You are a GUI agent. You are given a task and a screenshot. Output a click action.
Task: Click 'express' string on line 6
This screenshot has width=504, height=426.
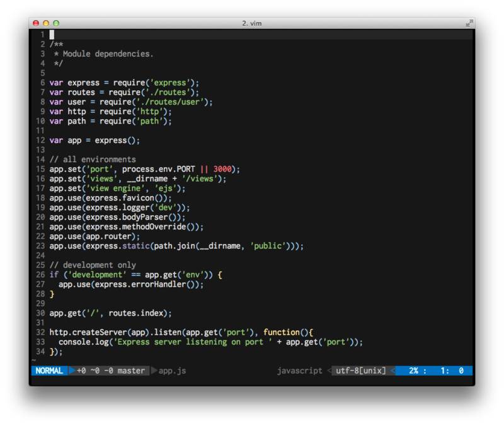click(x=170, y=83)
